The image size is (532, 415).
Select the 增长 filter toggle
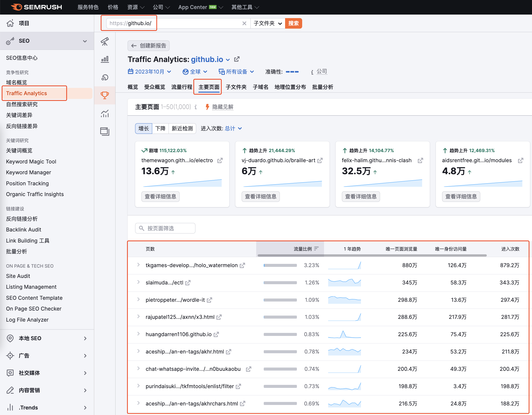pyautogui.click(x=144, y=129)
